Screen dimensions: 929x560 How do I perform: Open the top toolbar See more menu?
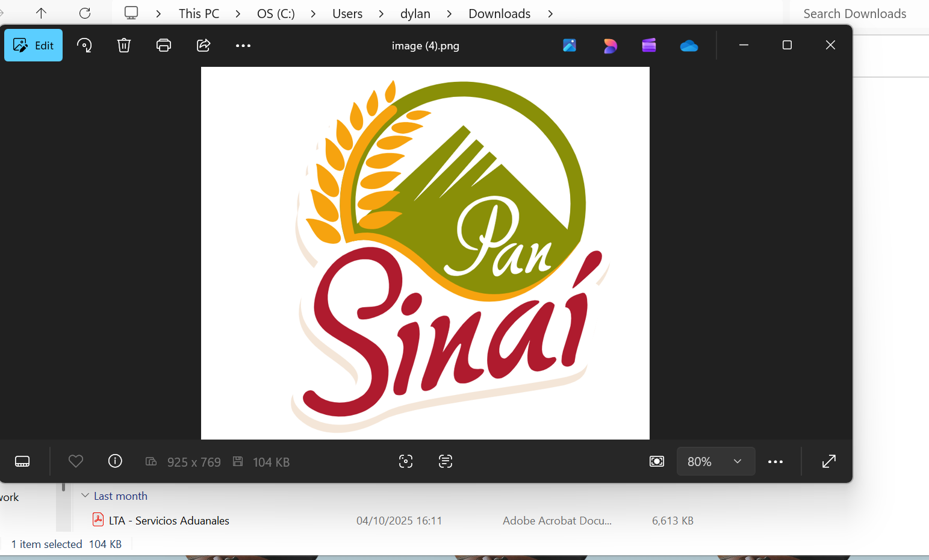click(243, 45)
